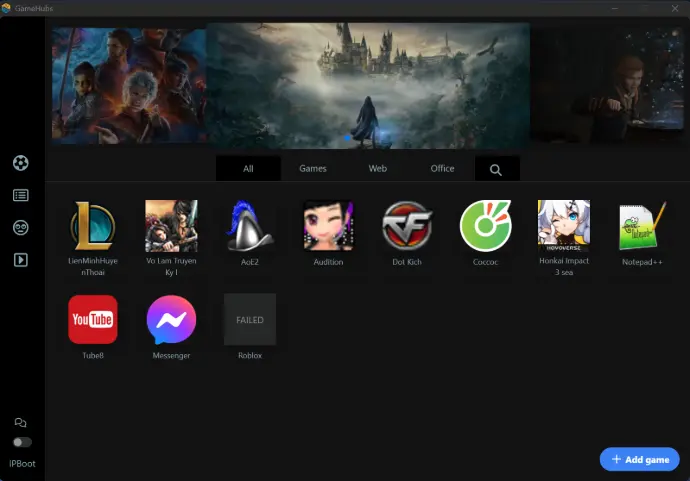Click the search magnifier button
This screenshot has height=481, width=690.
[x=496, y=170]
